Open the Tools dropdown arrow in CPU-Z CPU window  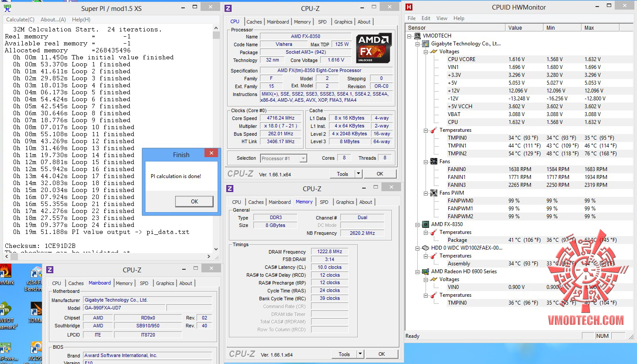click(x=358, y=174)
